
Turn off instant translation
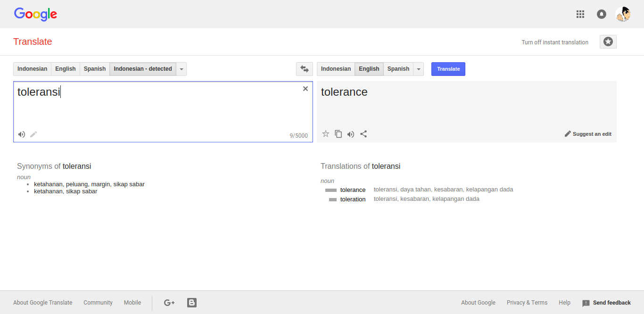(555, 42)
